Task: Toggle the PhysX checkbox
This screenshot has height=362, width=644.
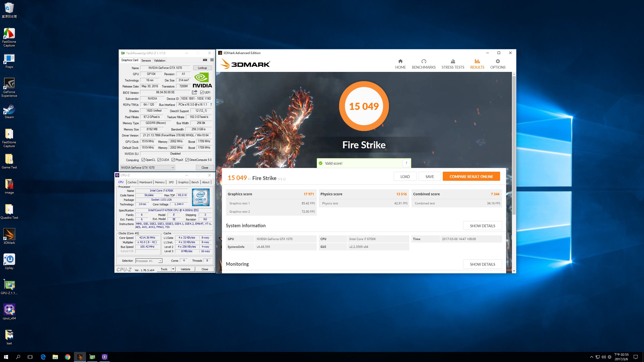Action: click(x=173, y=160)
